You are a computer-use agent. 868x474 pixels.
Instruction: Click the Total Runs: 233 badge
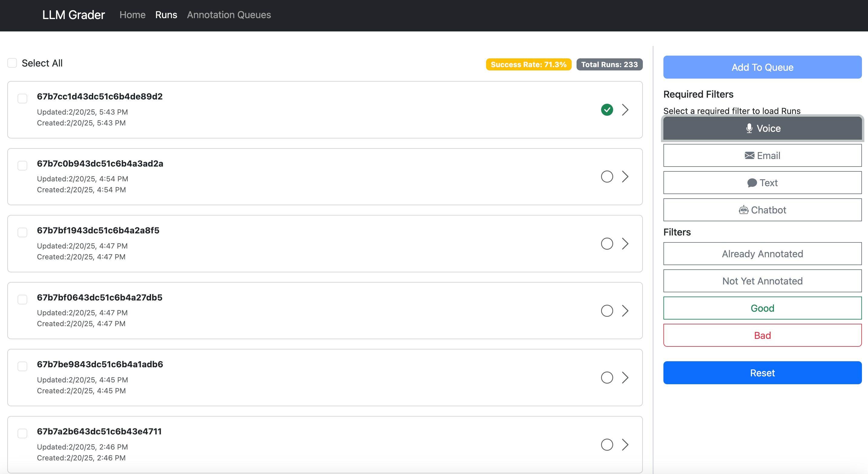pyautogui.click(x=609, y=64)
